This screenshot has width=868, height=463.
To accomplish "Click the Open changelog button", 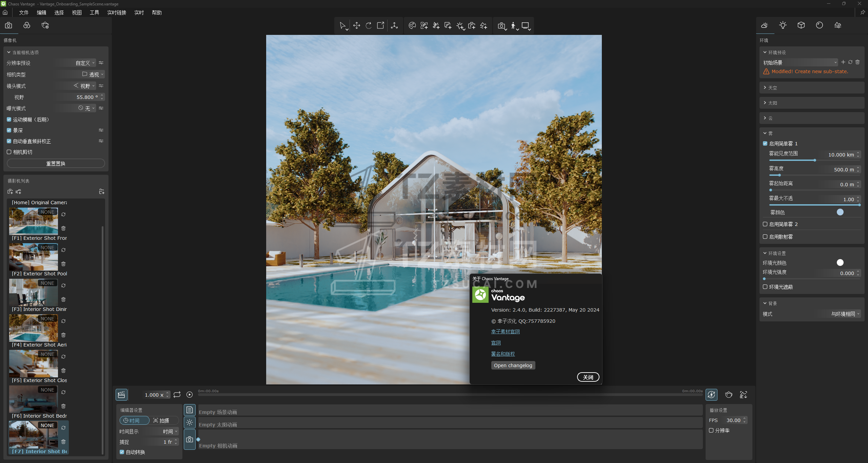I will pyautogui.click(x=513, y=365).
